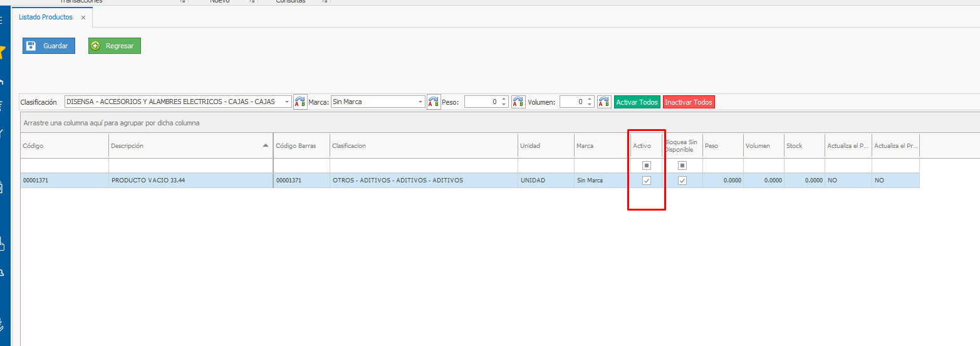The image size is (980, 346).
Task: Click the green Regresar button
Action: (115, 46)
